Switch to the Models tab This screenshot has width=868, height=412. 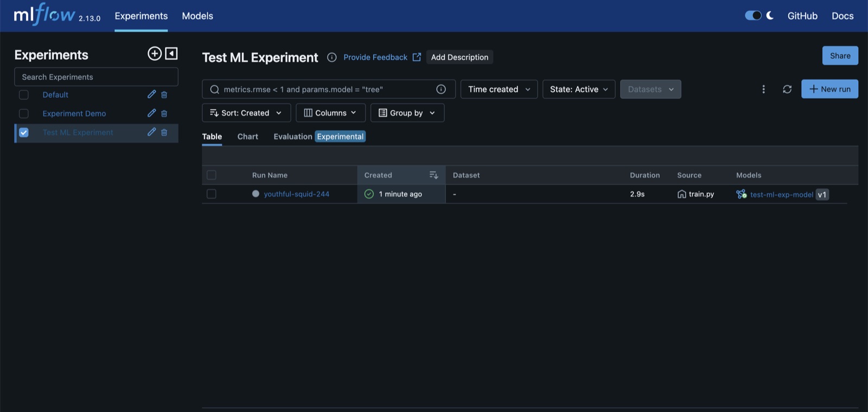click(197, 16)
